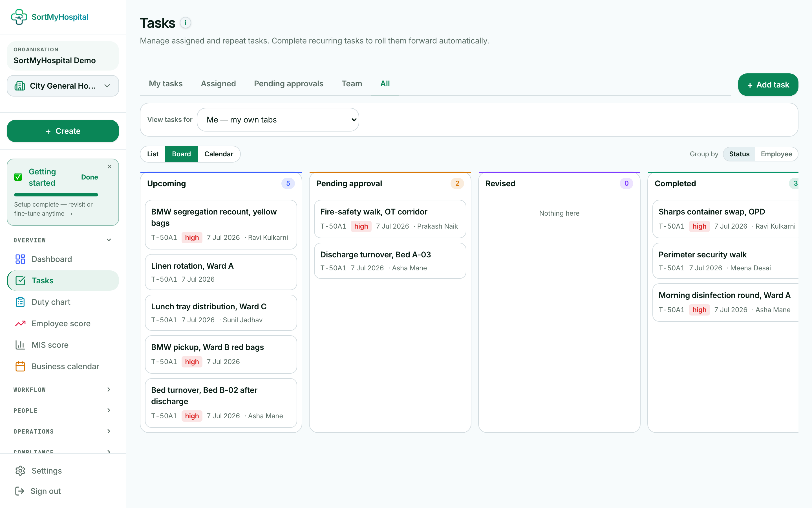Group by Status

tap(739, 154)
